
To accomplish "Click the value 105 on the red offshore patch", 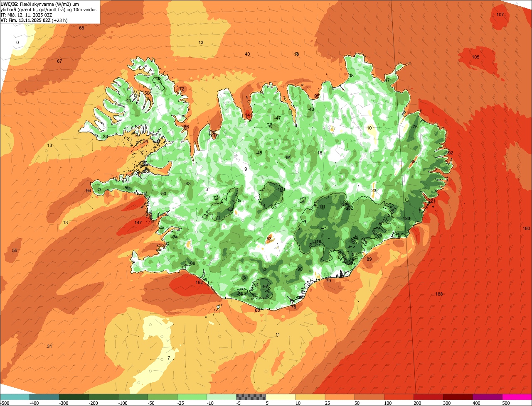I will (475, 57).
